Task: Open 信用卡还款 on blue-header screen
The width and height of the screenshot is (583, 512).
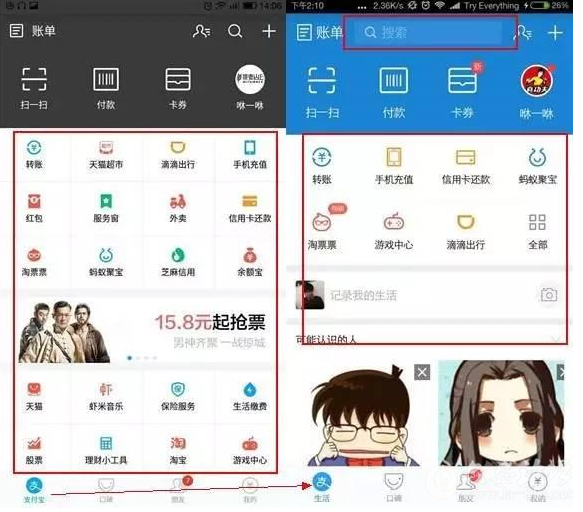Action: [466, 166]
